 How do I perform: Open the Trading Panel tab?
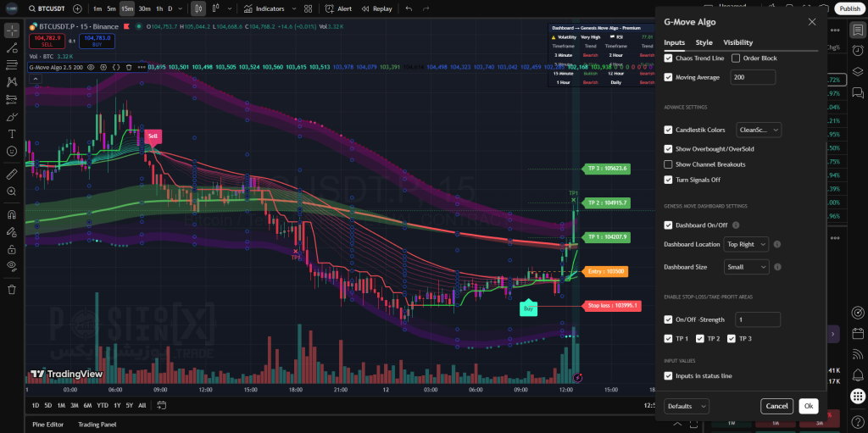(97, 425)
